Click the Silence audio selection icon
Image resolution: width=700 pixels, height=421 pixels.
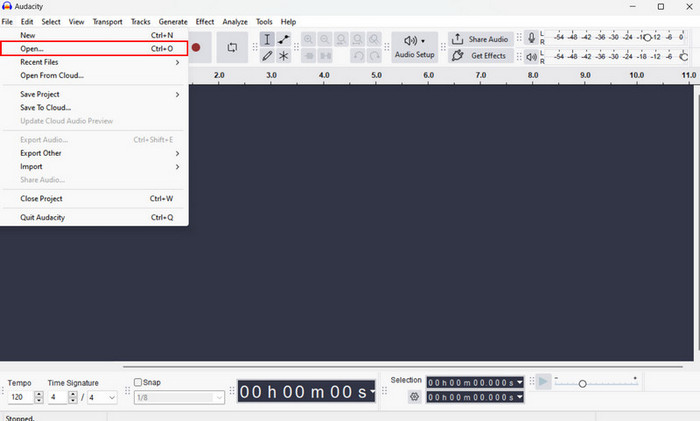pyautogui.click(x=325, y=56)
